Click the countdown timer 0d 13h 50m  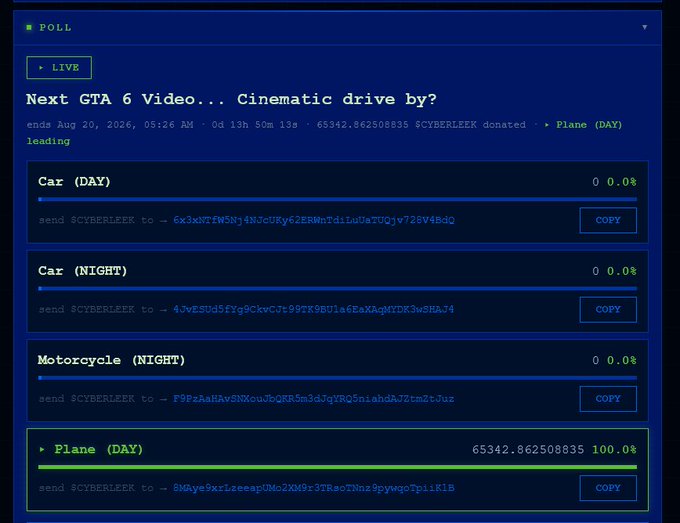[255, 125]
